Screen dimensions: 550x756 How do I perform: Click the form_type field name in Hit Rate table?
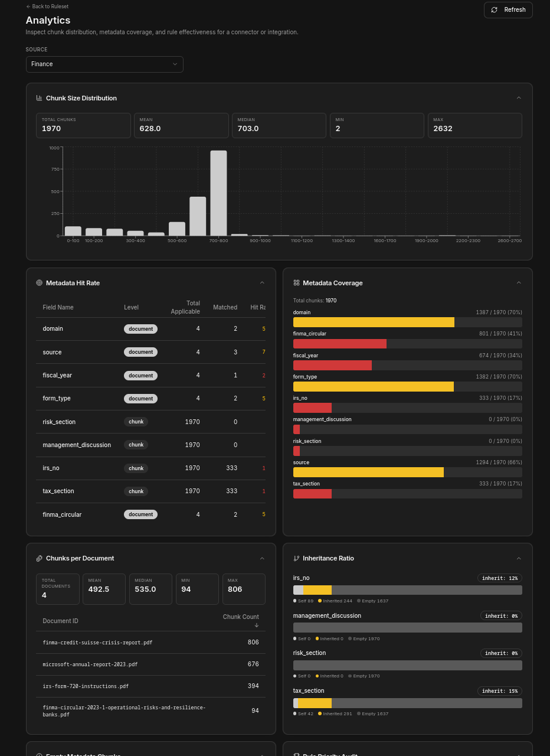[x=57, y=398]
